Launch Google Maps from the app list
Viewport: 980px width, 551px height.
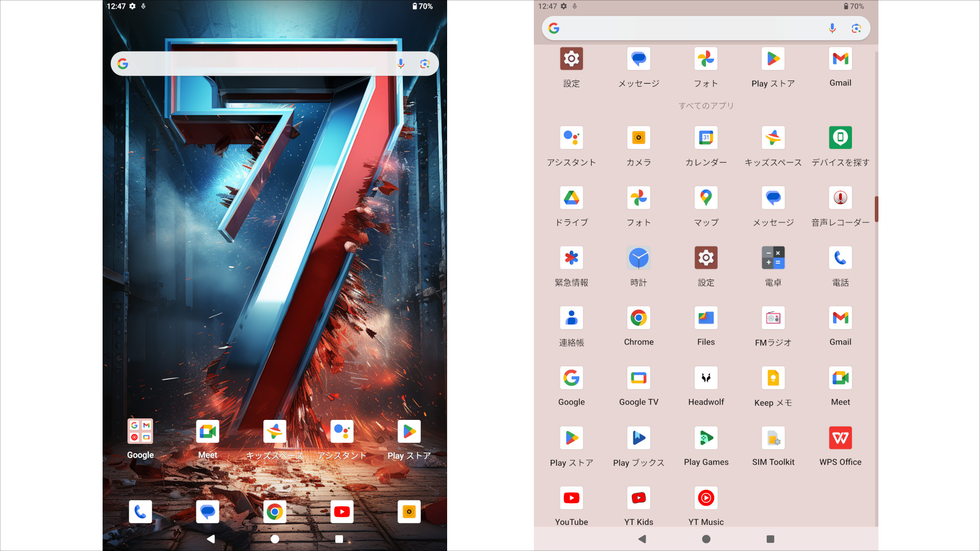pos(706,198)
